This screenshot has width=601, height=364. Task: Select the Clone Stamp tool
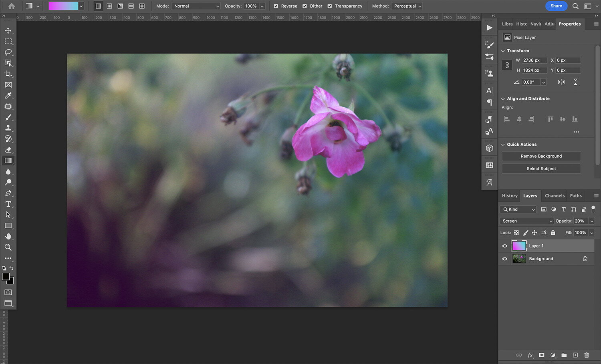point(8,128)
